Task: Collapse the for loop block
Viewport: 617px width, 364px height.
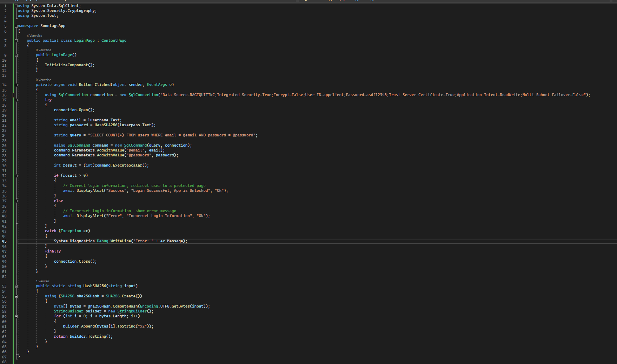Action: point(16,316)
